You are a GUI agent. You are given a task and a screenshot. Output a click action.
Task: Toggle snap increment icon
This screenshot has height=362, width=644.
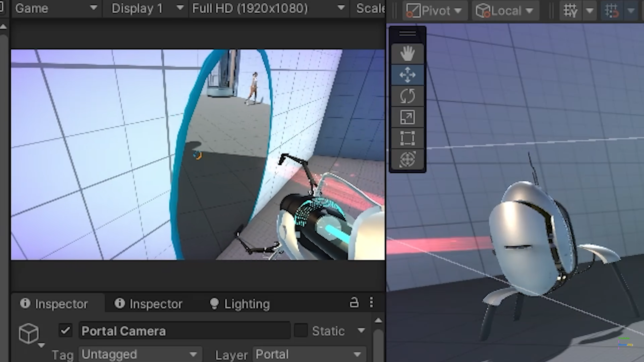[611, 11]
